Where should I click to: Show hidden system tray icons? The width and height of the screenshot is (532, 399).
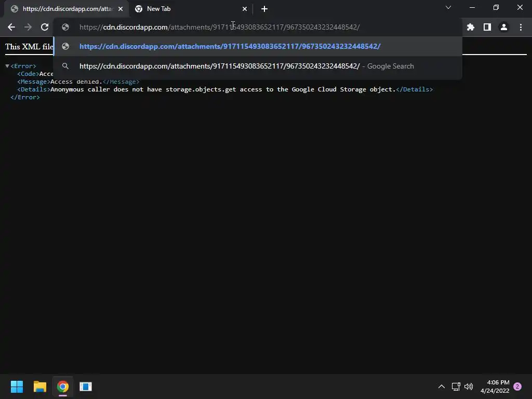click(x=442, y=387)
